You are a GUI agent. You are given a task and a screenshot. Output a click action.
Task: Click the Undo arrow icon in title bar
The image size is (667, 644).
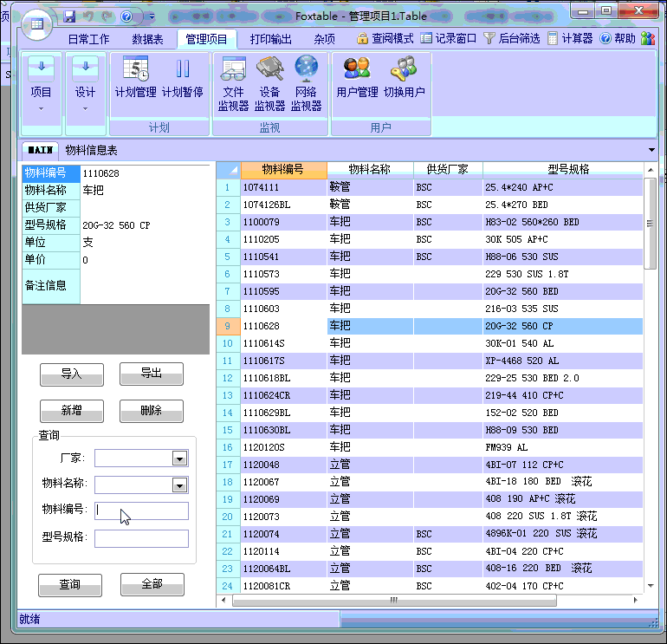[x=88, y=16]
